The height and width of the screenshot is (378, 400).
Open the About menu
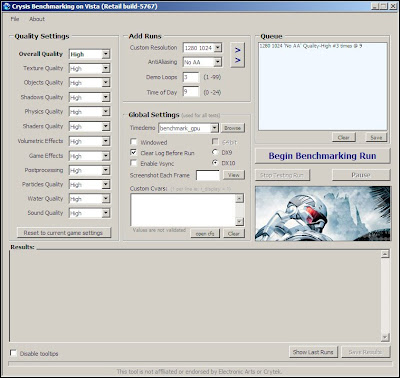(37, 19)
